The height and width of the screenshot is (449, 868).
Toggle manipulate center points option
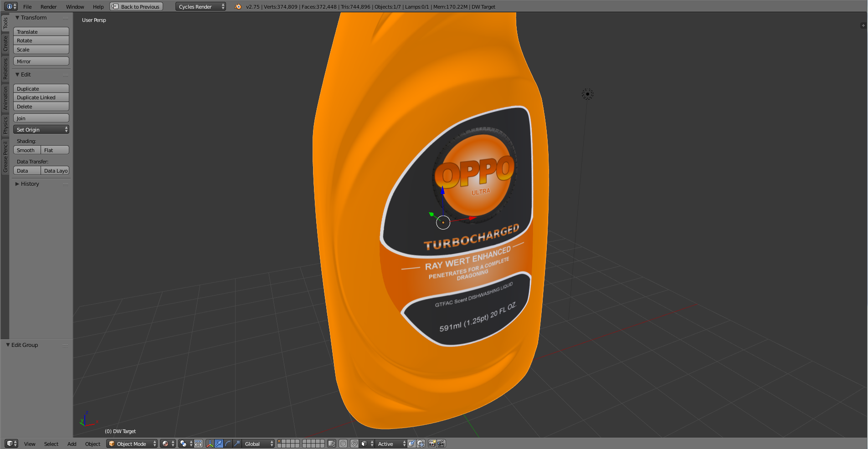point(198,444)
